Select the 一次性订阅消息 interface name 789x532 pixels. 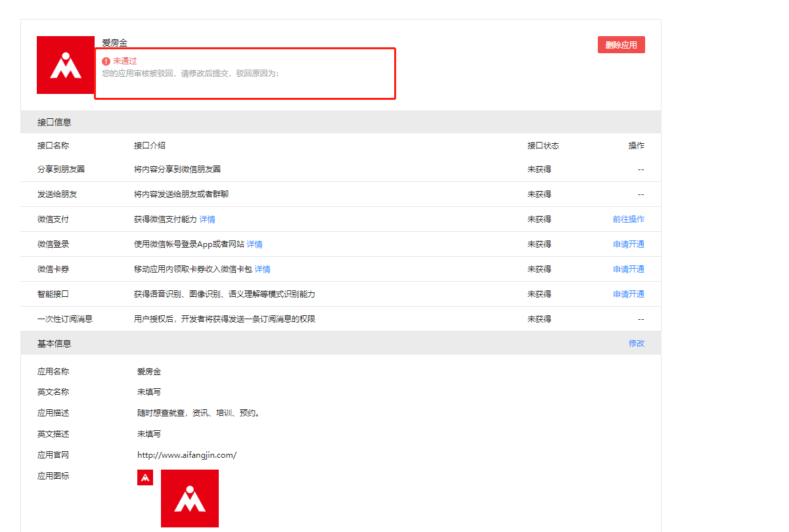click(x=65, y=319)
